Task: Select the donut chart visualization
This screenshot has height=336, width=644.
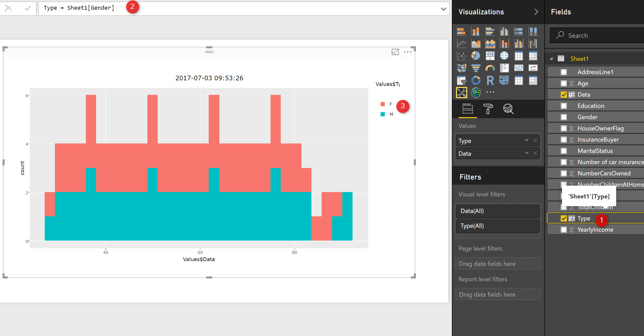Action: tap(476, 80)
